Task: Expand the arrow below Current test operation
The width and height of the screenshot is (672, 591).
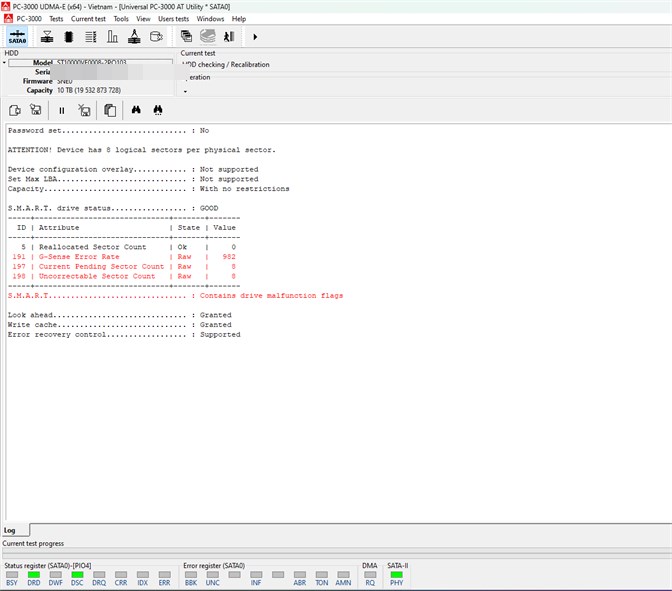Action: click(x=185, y=91)
